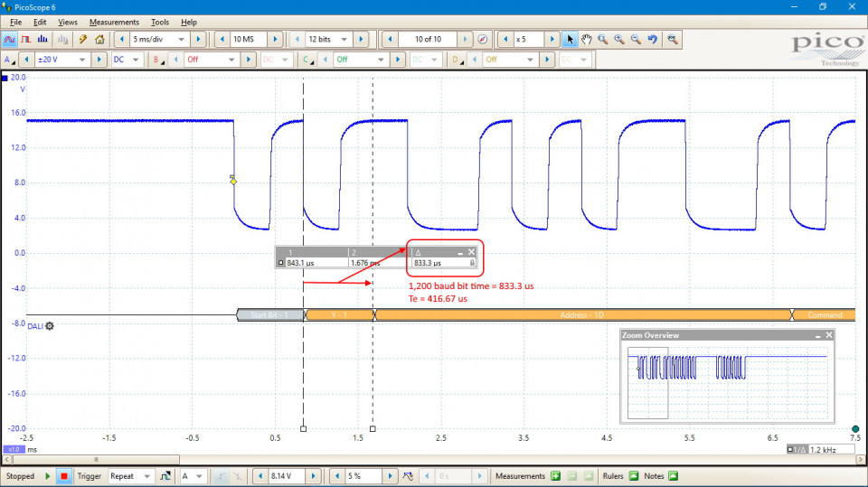Toggle the Rulers legend button
Viewport: 868px width, 487px height.
coord(634,476)
